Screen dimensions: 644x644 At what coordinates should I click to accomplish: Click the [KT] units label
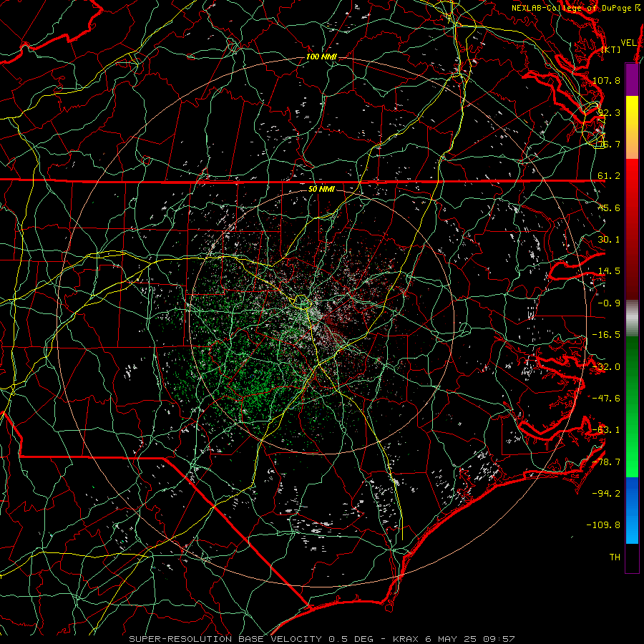[x=611, y=49]
